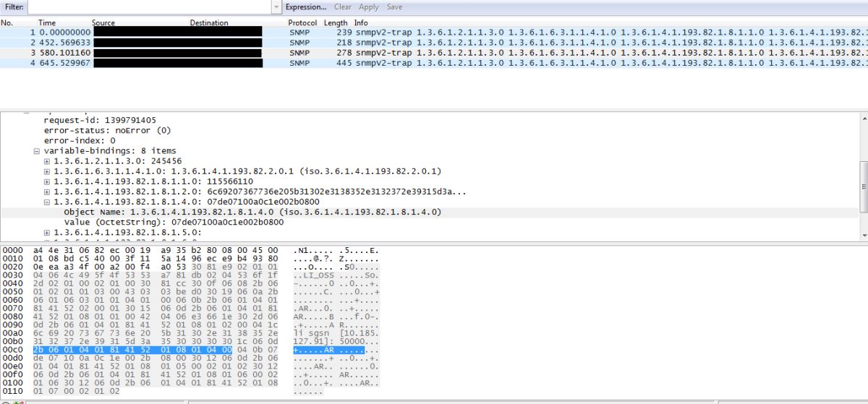This screenshot has height=404, width=868.
Task: Click the length value 278 of packet 3
Action: click(343, 53)
